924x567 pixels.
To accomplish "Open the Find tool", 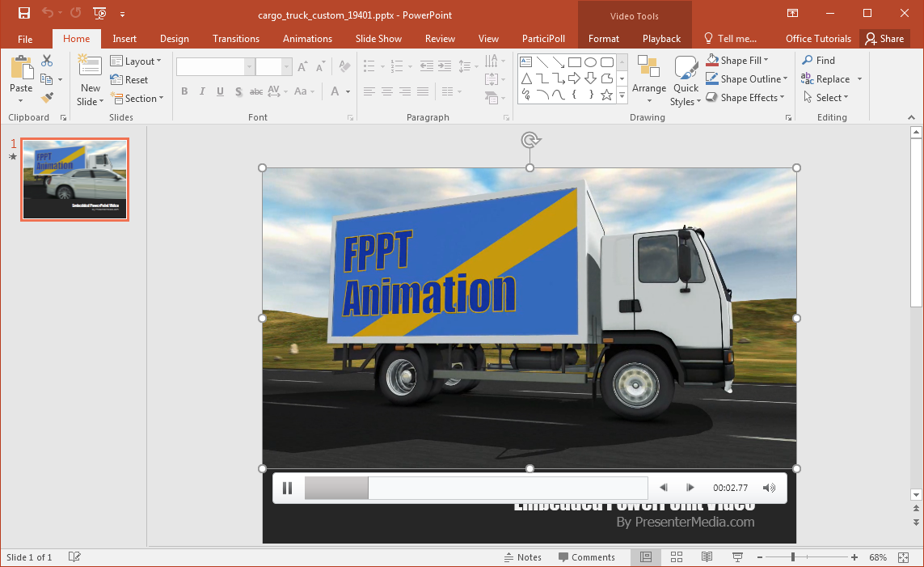I will coord(819,60).
